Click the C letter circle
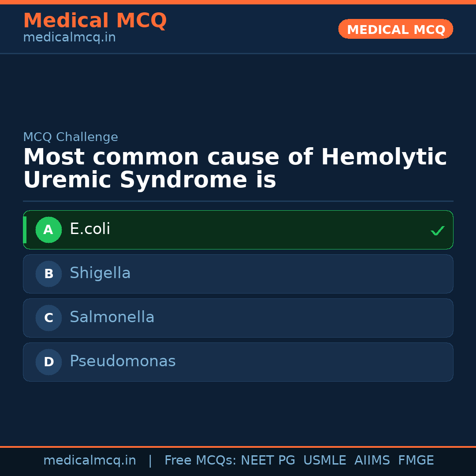Viewport: 476px width, 476px height. (48, 318)
